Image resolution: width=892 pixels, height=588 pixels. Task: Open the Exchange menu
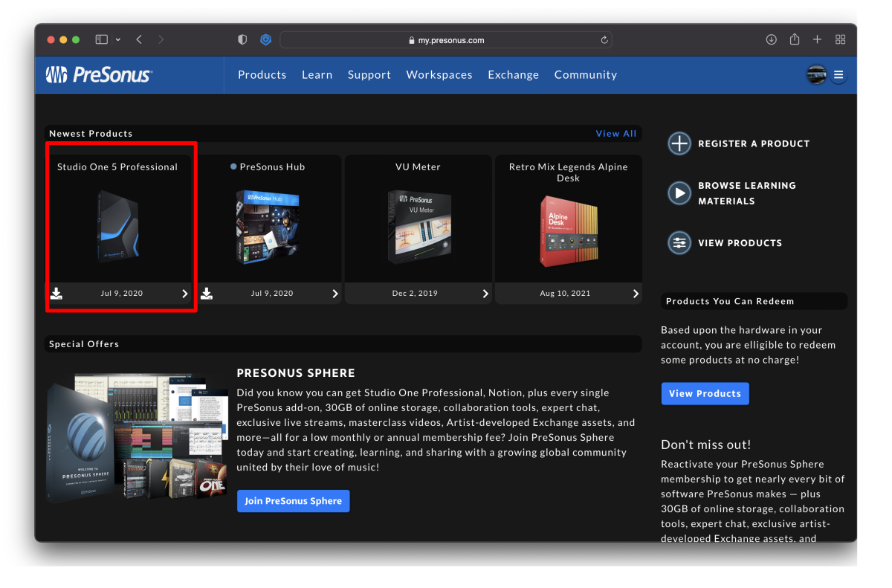[513, 74]
